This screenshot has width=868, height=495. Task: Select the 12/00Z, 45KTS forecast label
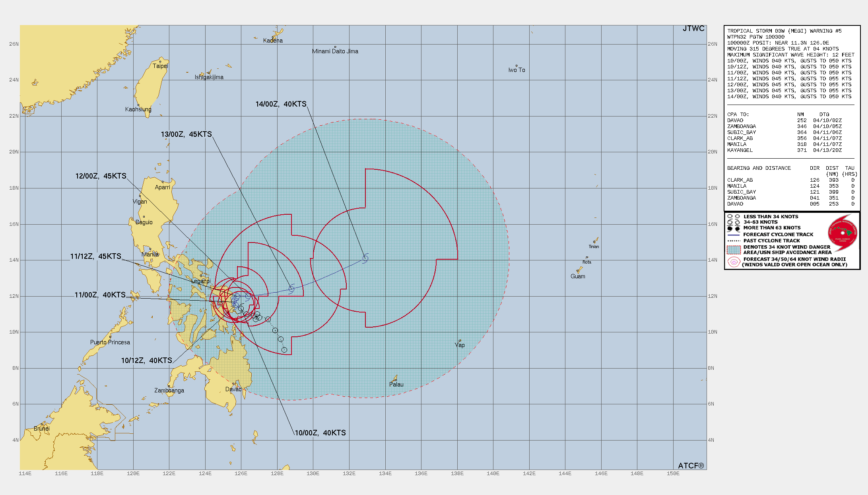coord(101,176)
